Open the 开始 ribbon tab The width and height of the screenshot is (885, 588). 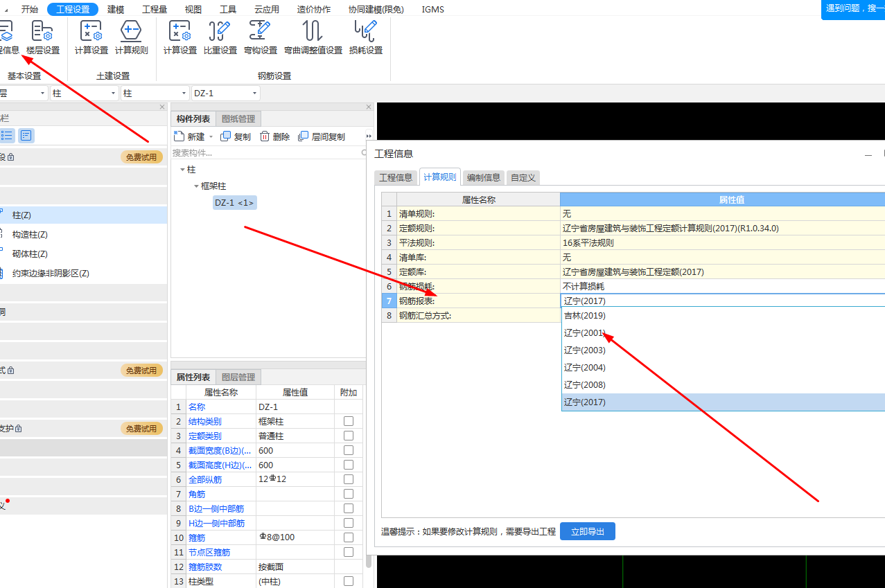click(x=30, y=9)
